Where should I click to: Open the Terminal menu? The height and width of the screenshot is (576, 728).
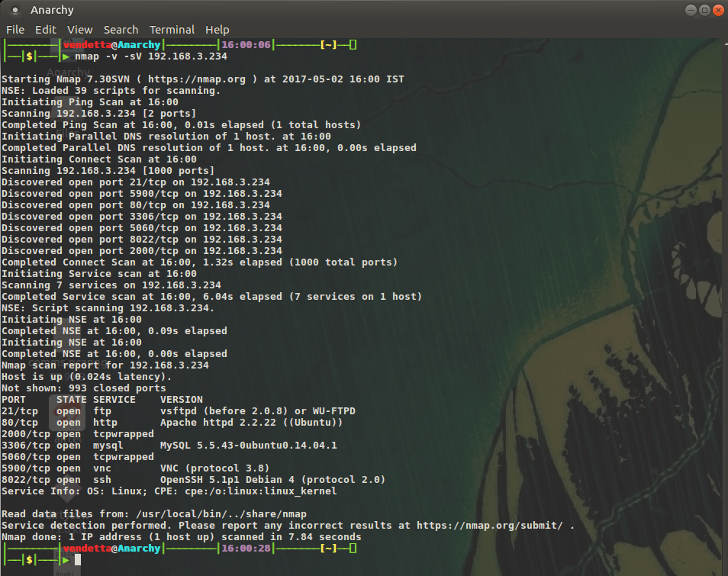pos(172,30)
